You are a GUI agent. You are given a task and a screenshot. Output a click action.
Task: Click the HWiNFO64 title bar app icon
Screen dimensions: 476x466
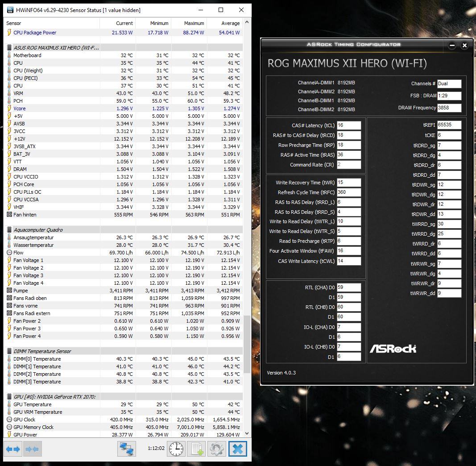coord(10,10)
